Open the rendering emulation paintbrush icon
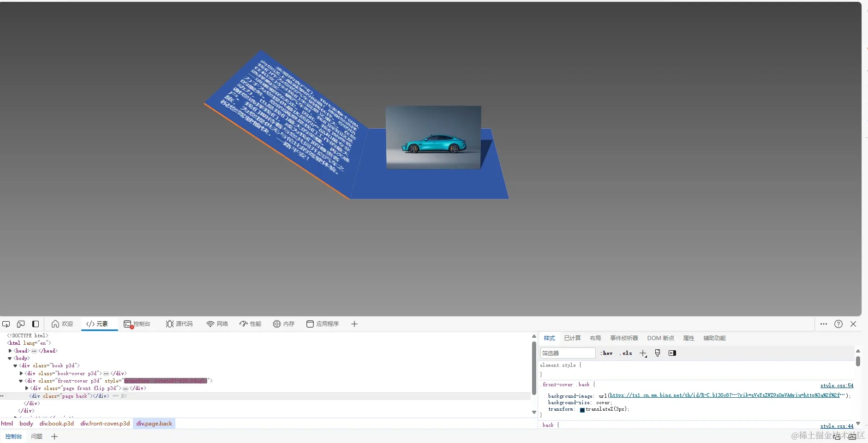The width and height of the screenshot is (868, 443). (x=658, y=353)
